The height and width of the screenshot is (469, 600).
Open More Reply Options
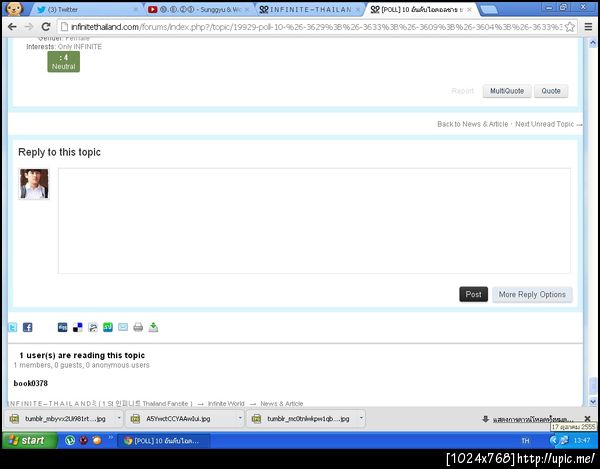tap(532, 294)
